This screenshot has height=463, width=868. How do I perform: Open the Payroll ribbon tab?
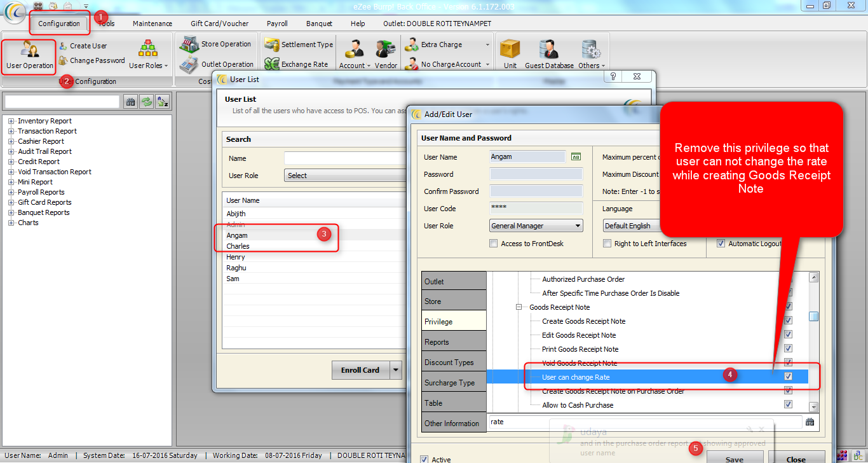click(277, 24)
